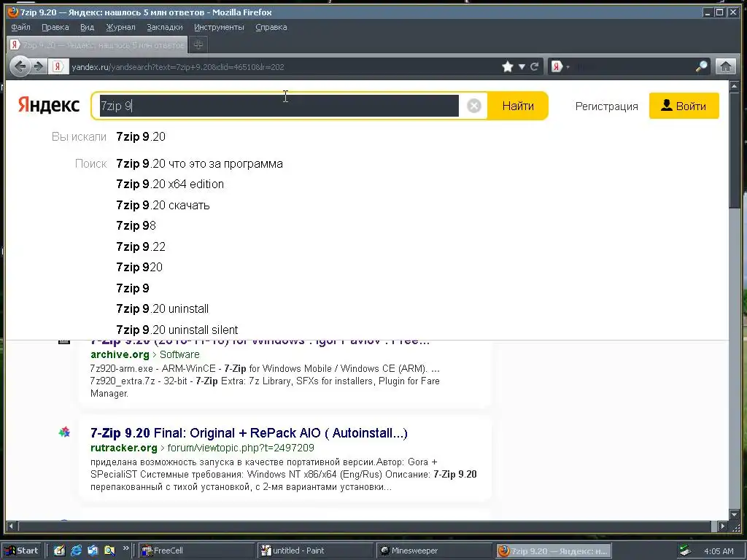Click the forum/viewtopic.php?t=2497209 path link
The height and width of the screenshot is (560, 747).
pyautogui.click(x=241, y=448)
